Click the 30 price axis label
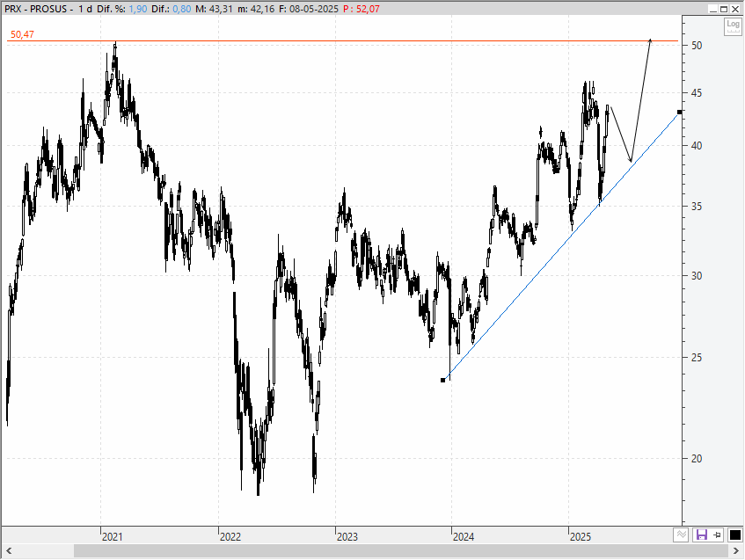Image resolution: width=745 pixels, height=560 pixels. click(697, 276)
